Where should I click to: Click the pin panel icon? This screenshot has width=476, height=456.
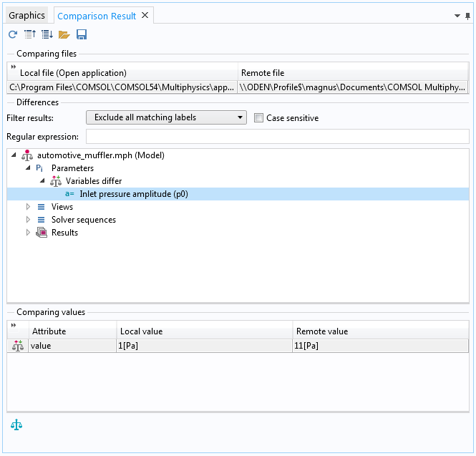[x=467, y=16]
